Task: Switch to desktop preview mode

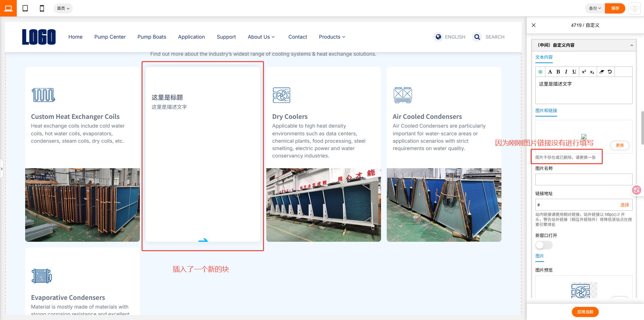Action: tap(8, 8)
